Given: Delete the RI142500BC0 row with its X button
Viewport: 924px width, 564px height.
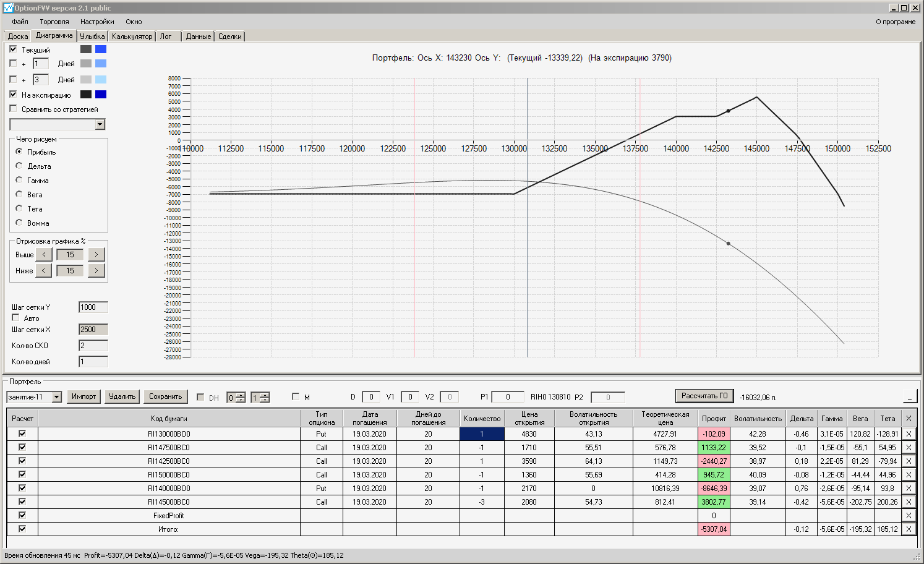Looking at the screenshot, I should click(x=909, y=461).
